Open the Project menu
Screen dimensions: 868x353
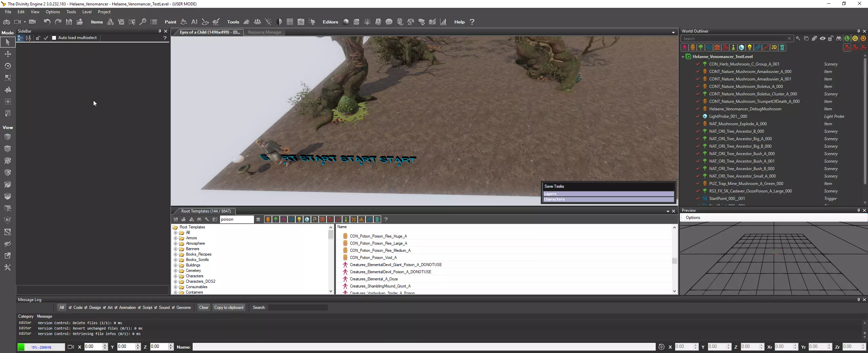click(x=104, y=12)
